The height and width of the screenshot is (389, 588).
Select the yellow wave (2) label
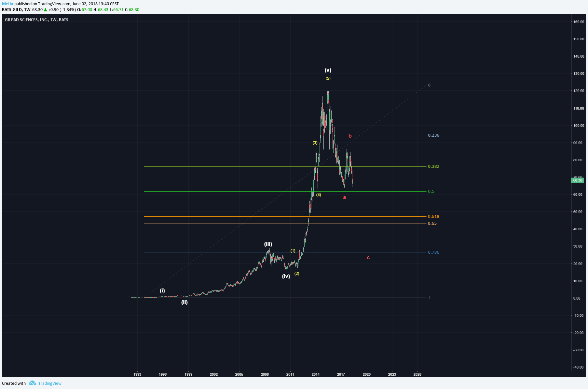pos(297,274)
